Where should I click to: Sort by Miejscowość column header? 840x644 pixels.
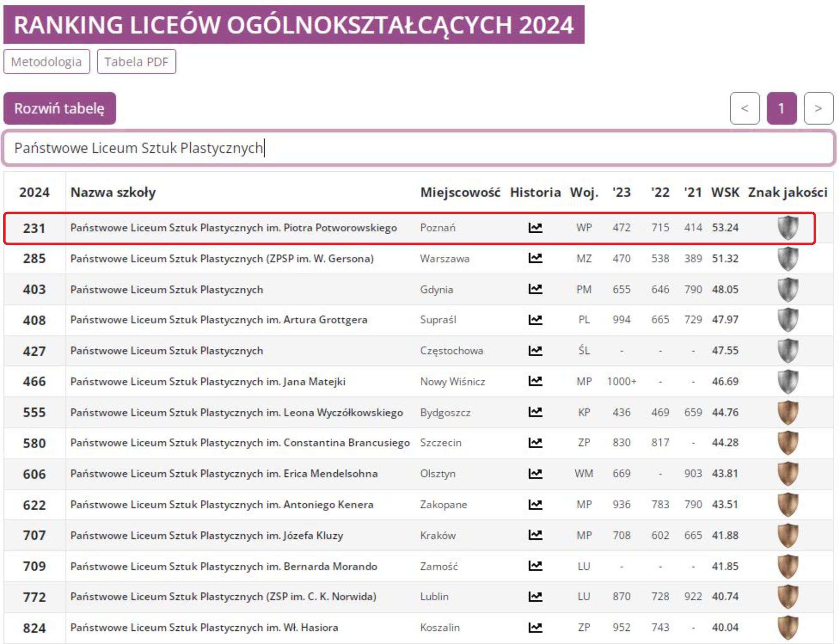pyautogui.click(x=460, y=192)
